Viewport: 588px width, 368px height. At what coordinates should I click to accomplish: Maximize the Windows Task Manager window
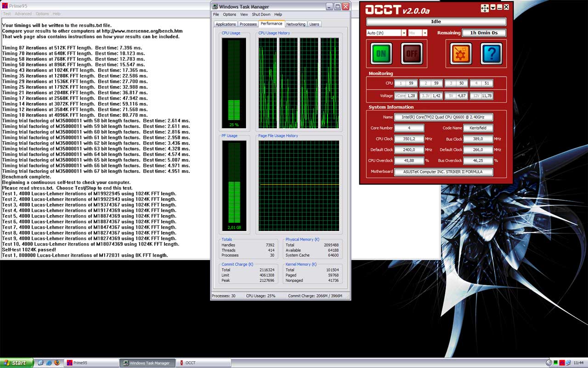pyautogui.click(x=338, y=6)
